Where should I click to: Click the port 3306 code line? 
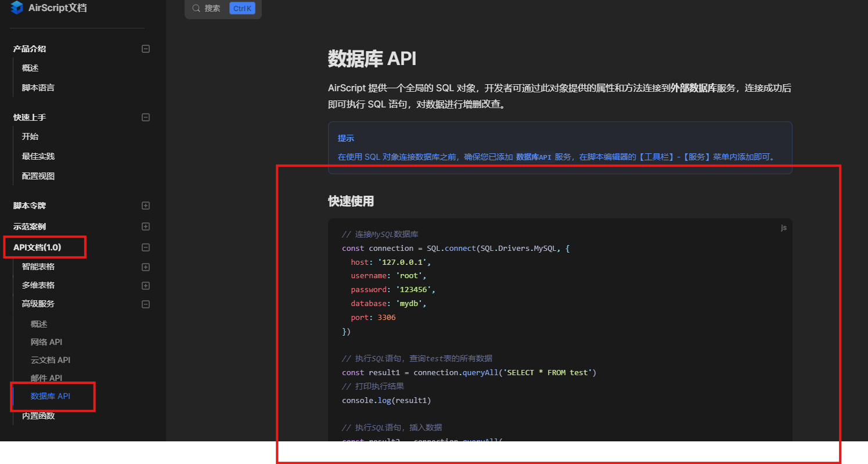(373, 318)
